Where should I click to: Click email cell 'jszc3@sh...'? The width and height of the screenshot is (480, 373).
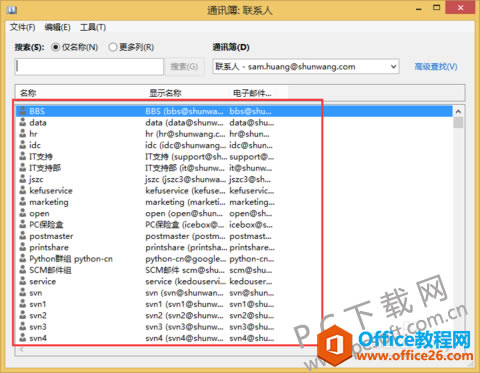[250, 179]
